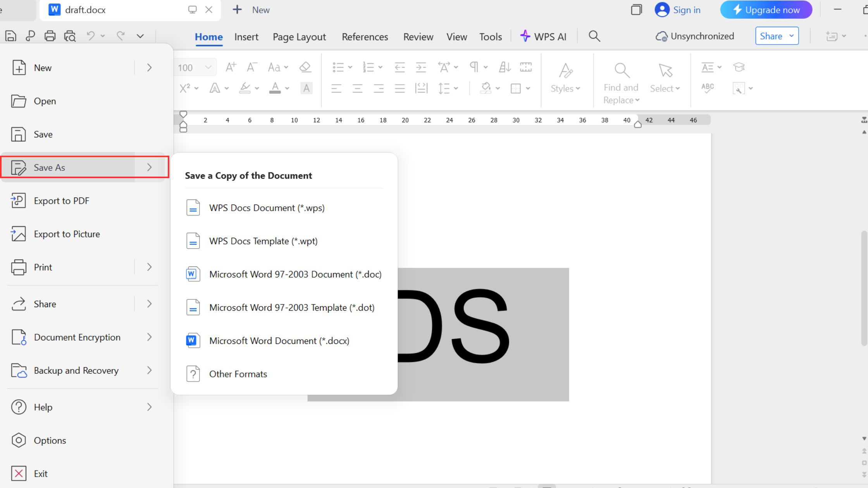868x488 pixels.
Task: Click the window restore icon near Sign in
Action: (636, 10)
